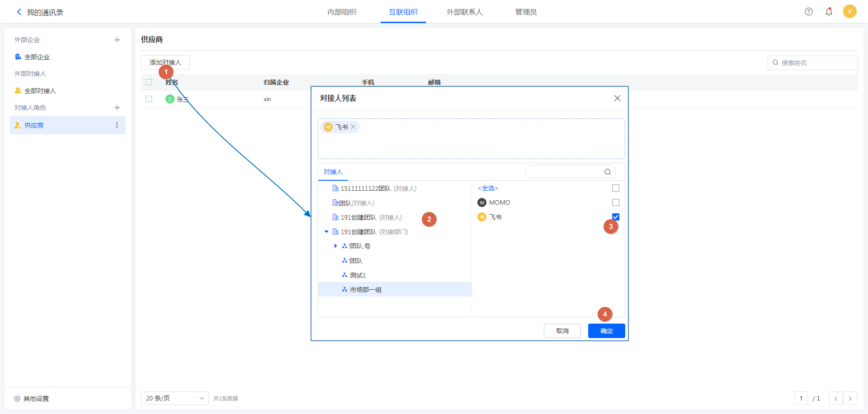Open the 20 条/页 page size dropdown
This screenshot has height=414, width=868.
coord(175,398)
